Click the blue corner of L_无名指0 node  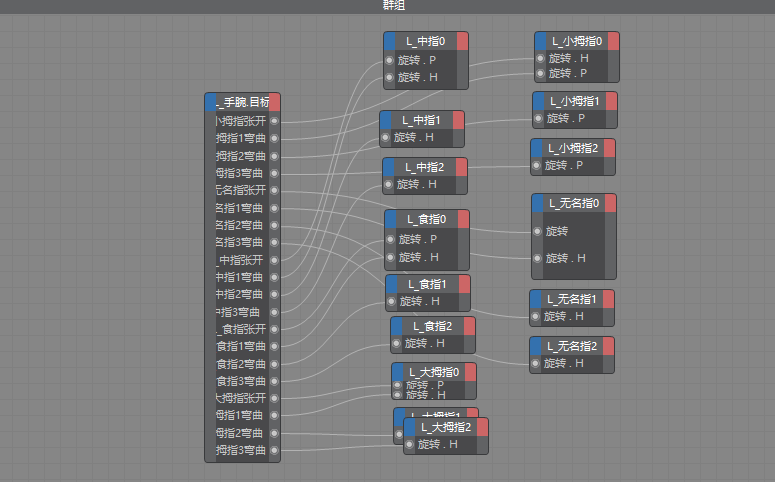pos(538,203)
